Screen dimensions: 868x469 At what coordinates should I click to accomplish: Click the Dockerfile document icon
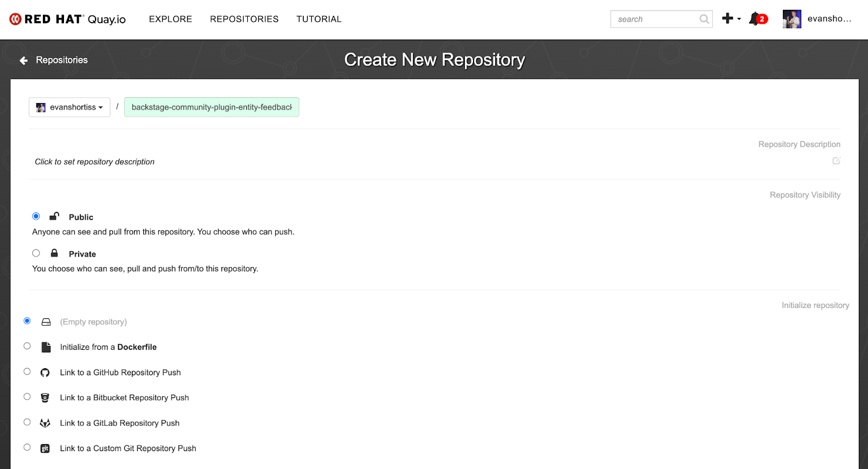pos(46,347)
